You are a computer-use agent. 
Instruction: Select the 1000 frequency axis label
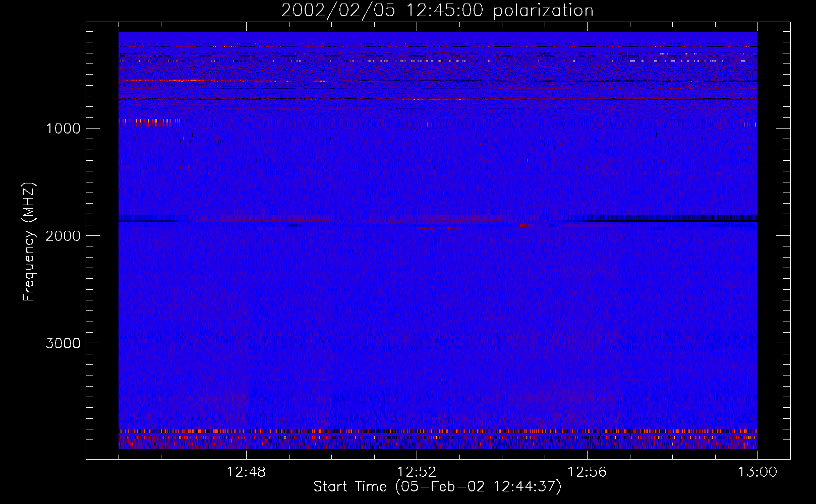[63, 129]
